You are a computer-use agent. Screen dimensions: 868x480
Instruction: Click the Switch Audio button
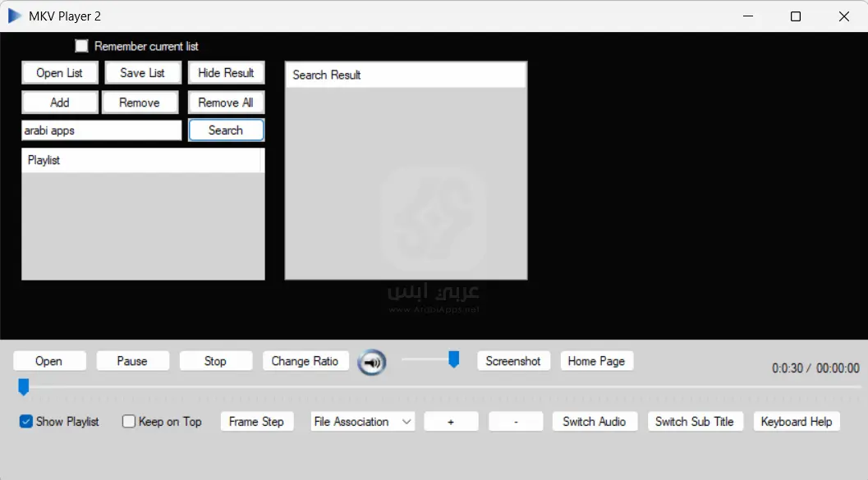(595, 422)
